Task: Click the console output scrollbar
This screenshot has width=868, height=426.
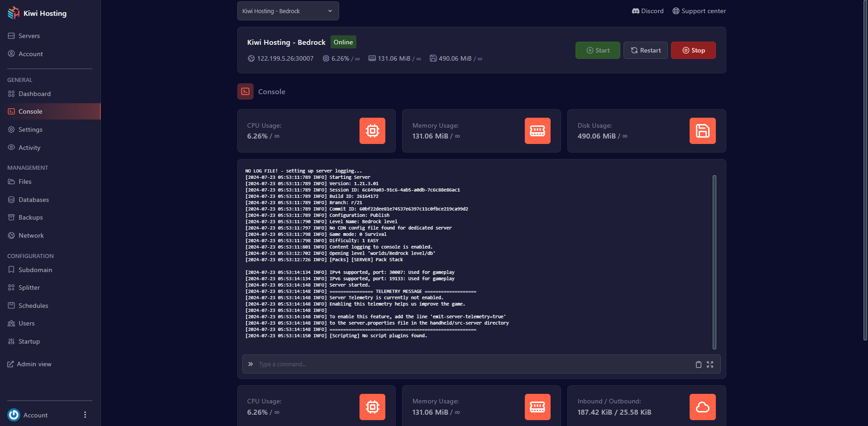Action: (x=714, y=262)
